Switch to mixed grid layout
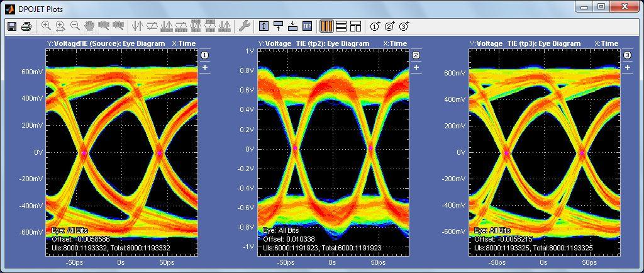Image resolution: width=644 pixels, height=273 pixels. click(x=355, y=26)
